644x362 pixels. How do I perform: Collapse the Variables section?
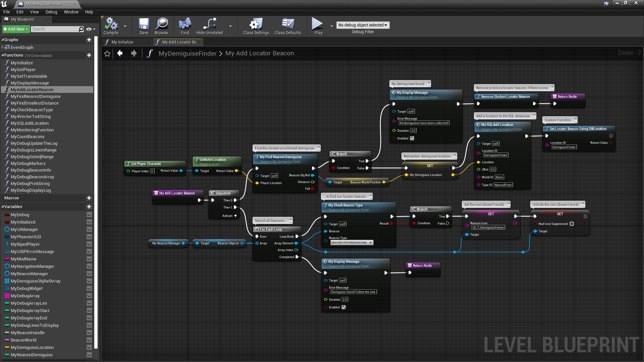[3, 207]
